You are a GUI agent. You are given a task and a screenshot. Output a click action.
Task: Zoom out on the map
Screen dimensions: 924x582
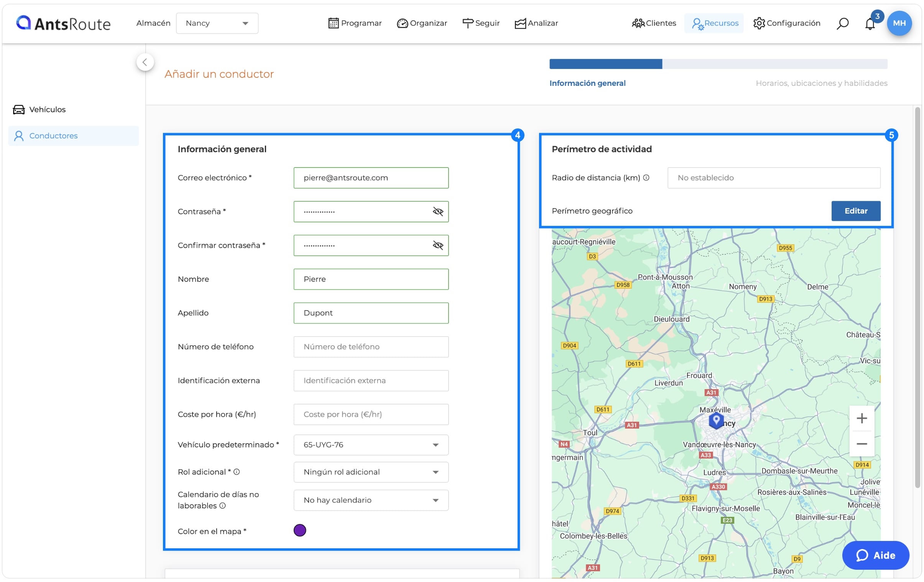pyautogui.click(x=862, y=444)
